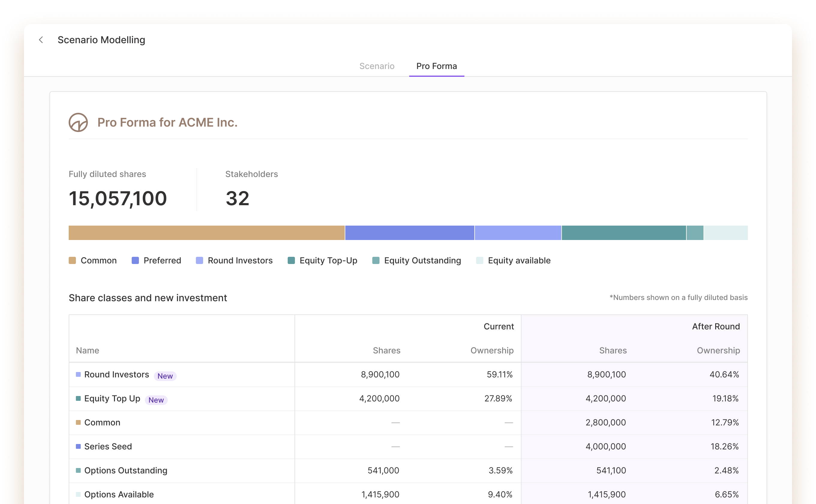
Task: Click the Equity Outstanding legend swatch
Action: pyautogui.click(x=376, y=260)
